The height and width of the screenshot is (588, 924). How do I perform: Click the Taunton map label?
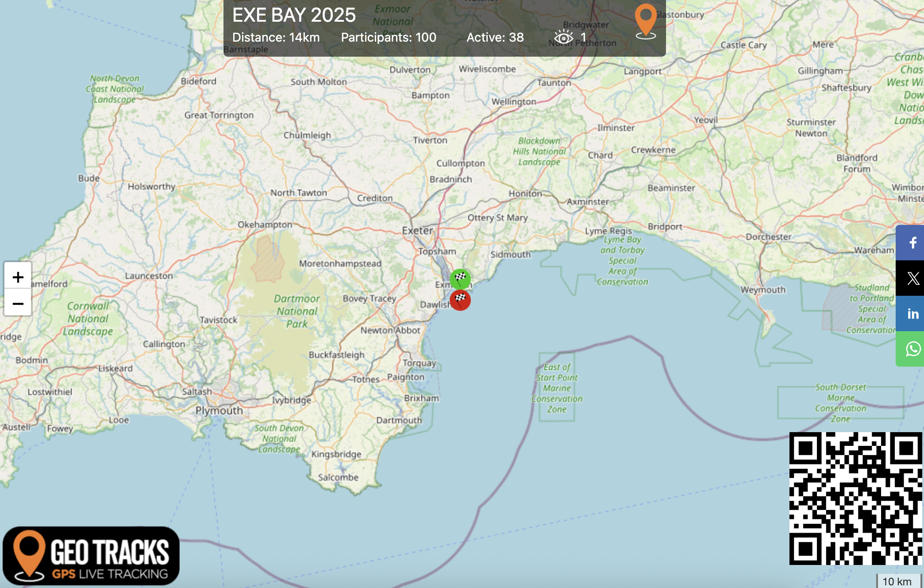click(x=554, y=83)
